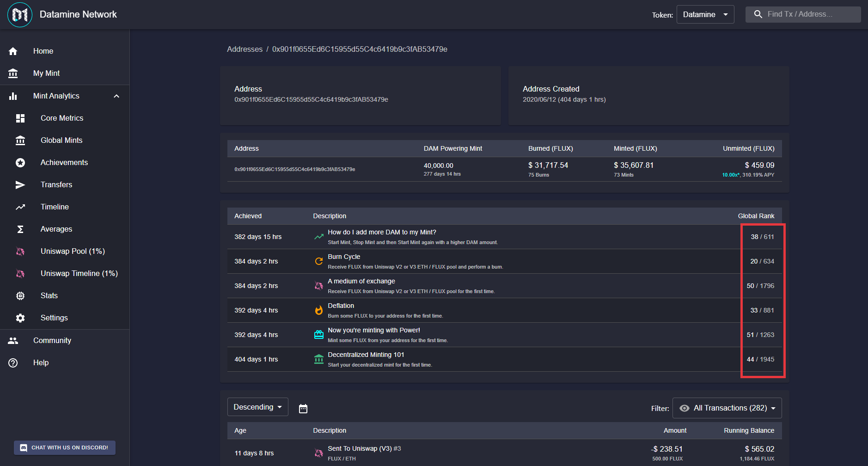This screenshot has height=466, width=868.
Task: Open the Help menu item
Action: tap(65, 363)
